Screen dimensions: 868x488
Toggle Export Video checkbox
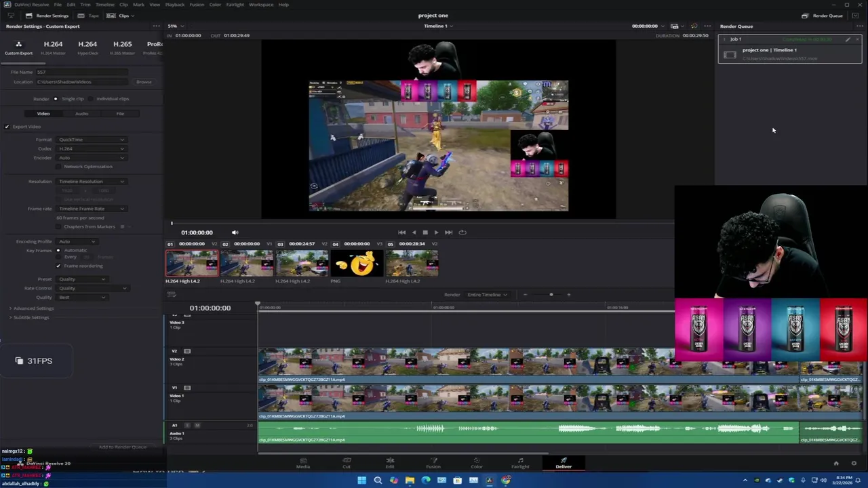click(7, 127)
